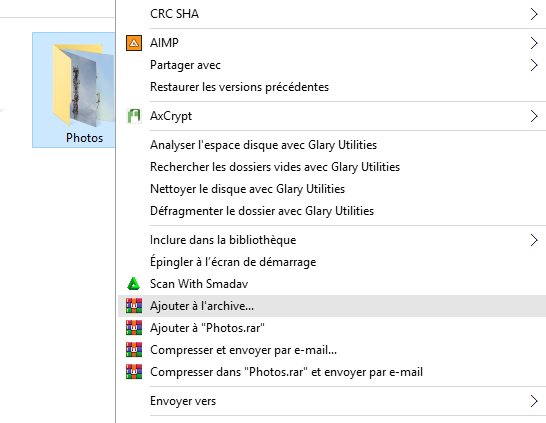The width and height of the screenshot is (546, 423).
Task: Click WinRAR icon beside Ajouter à l'archive
Action: 134,306
